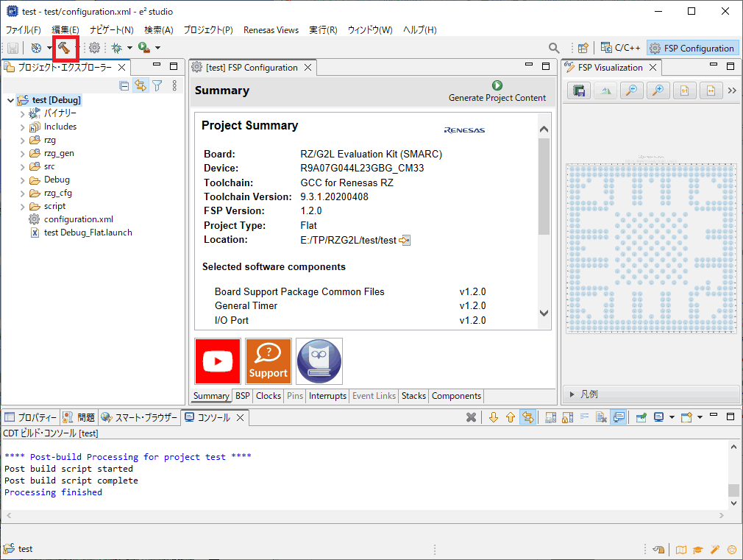Image resolution: width=743 pixels, height=560 pixels.
Task: Open the display selected console dropdown
Action: click(672, 417)
